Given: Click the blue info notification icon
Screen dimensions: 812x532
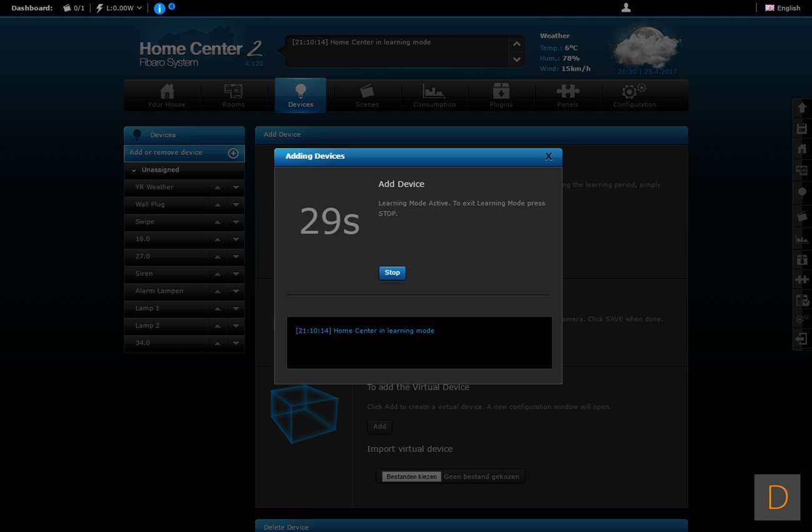Looking at the screenshot, I should coord(159,8).
